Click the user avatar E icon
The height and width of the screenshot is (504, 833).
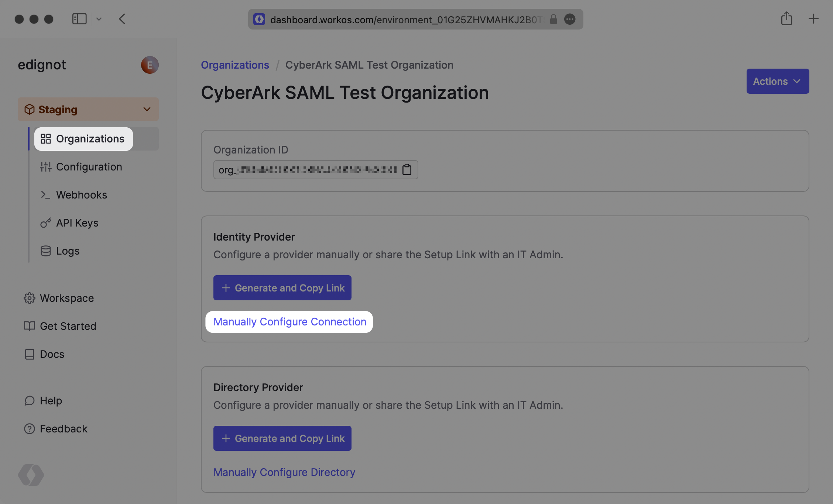click(150, 65)
